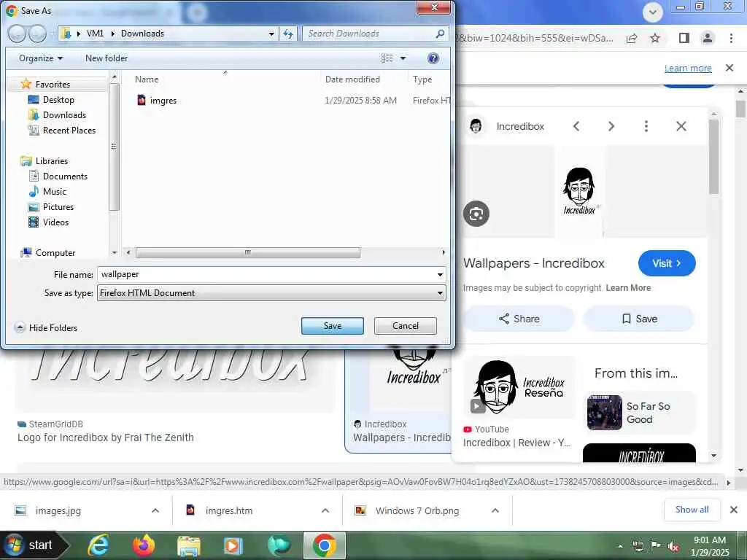Open Windows Explorer from the taskbar

(189, 545)
